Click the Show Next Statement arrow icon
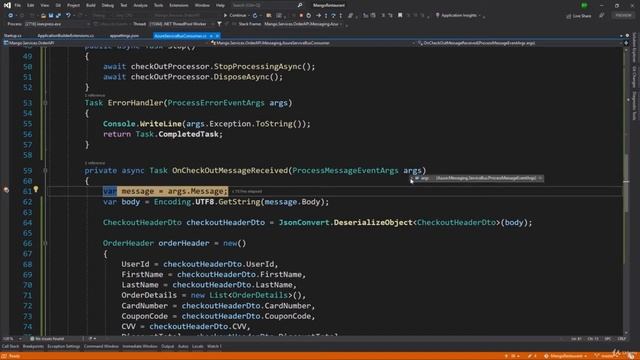Viewport: 640px width, 360px height. [x=318, y=16]
